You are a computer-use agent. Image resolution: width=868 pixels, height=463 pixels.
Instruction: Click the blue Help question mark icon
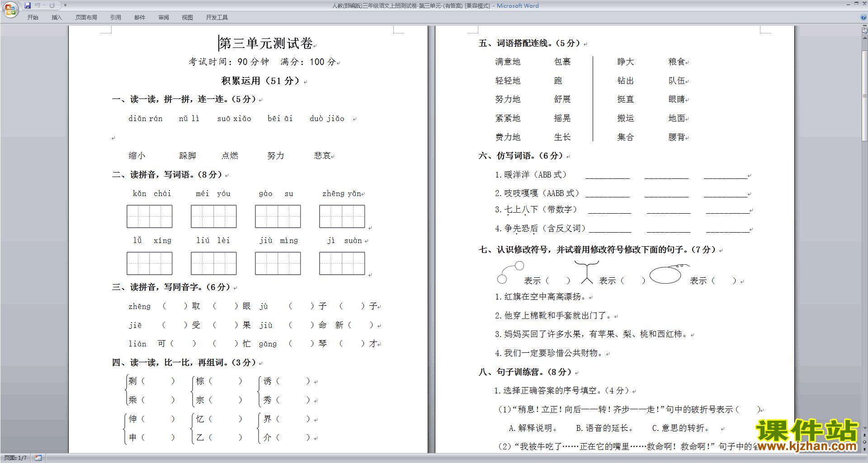pos(863,17)
